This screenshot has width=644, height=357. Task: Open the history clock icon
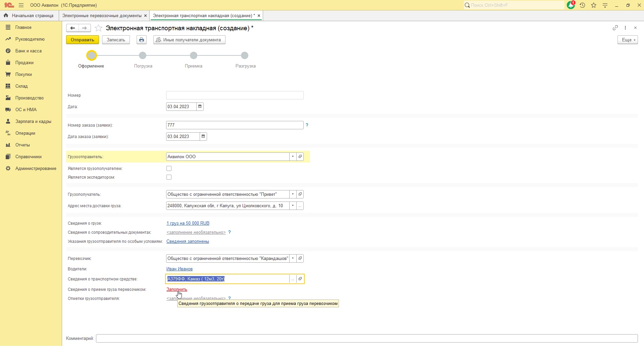click(583, 5)
